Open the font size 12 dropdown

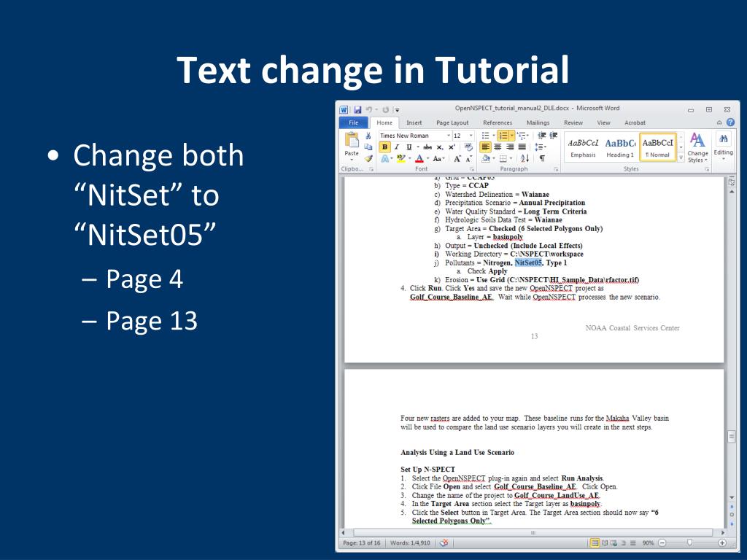pos(470,136)
